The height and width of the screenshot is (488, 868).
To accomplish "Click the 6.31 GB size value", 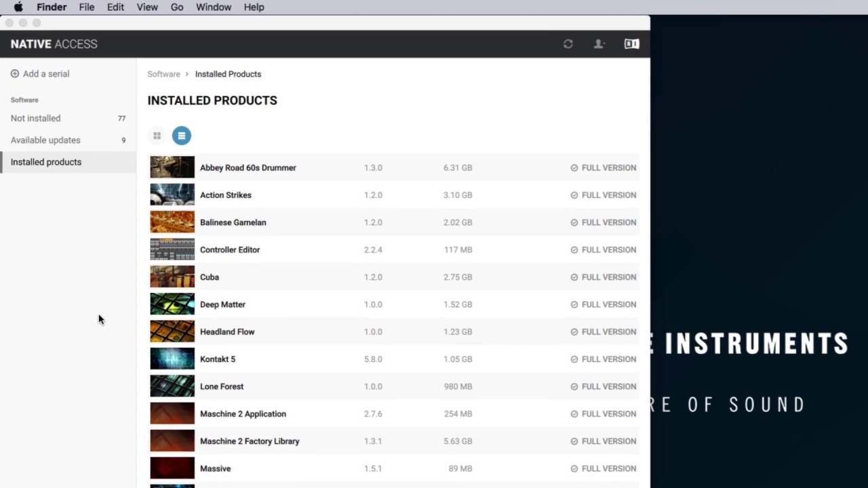I will pyautogui.click(x=458, y=167).
